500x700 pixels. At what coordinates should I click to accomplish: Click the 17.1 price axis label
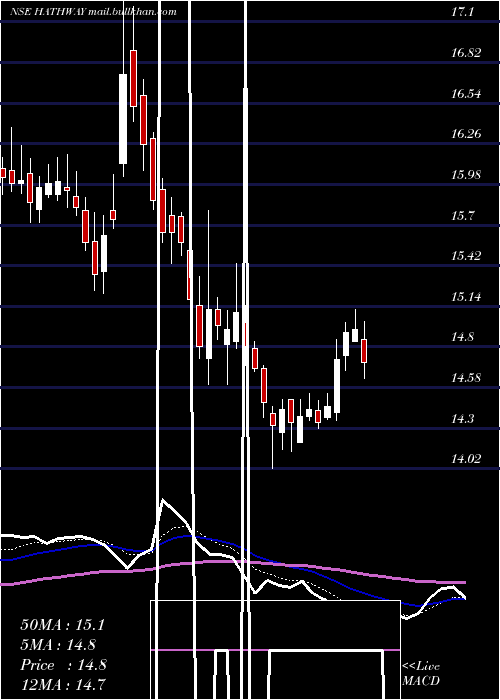click(462, 12)
